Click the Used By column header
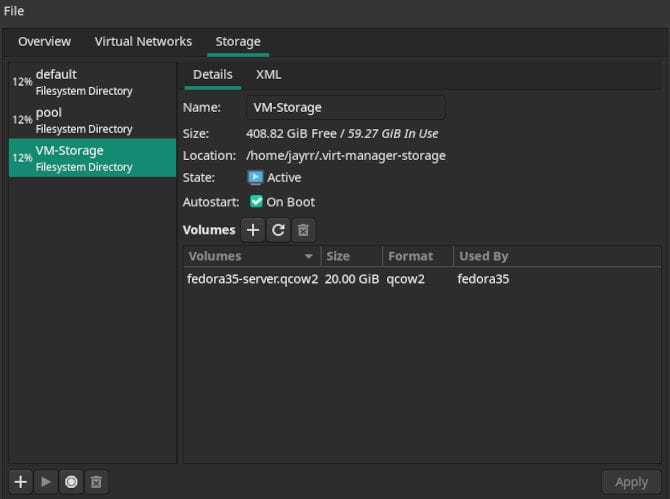 (558, 256)
